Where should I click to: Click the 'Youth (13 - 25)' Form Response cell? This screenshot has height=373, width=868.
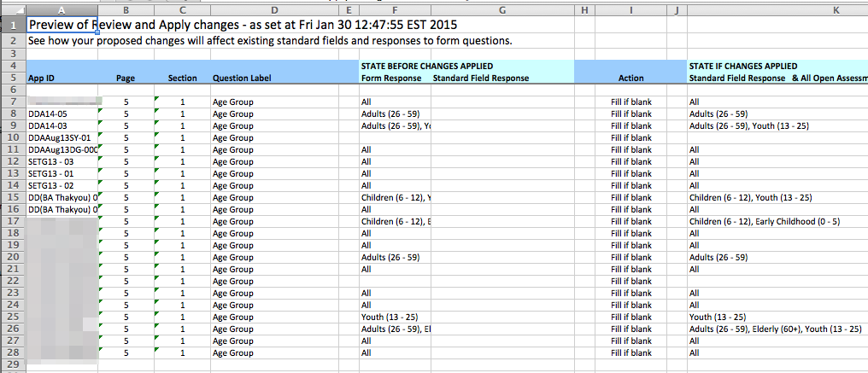393,317
